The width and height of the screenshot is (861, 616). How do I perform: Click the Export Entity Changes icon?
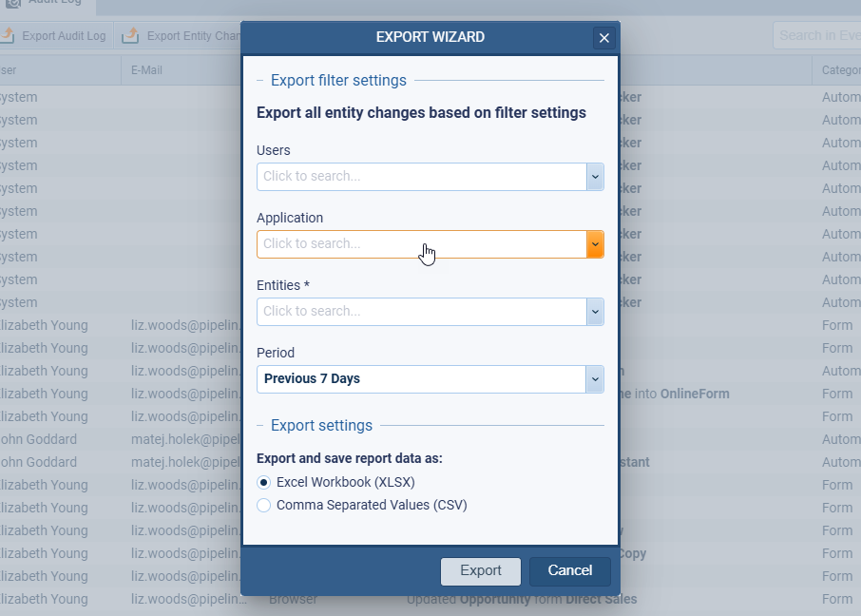click(x=130, y=36)
